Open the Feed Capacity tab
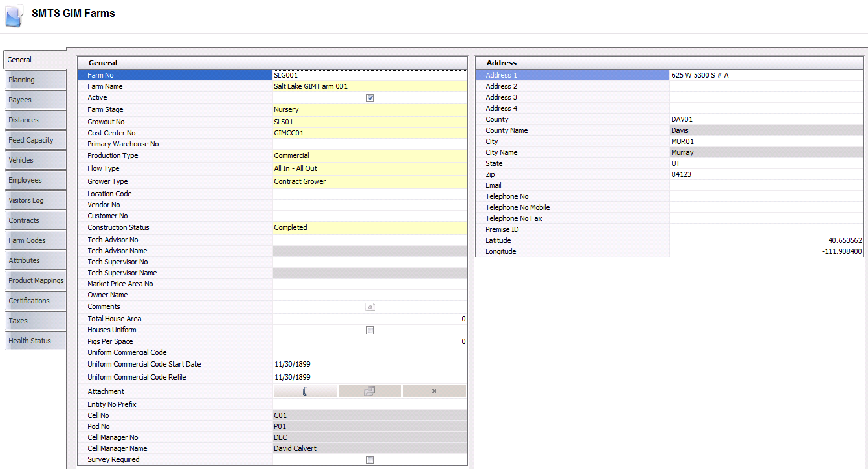 [35, 140]
